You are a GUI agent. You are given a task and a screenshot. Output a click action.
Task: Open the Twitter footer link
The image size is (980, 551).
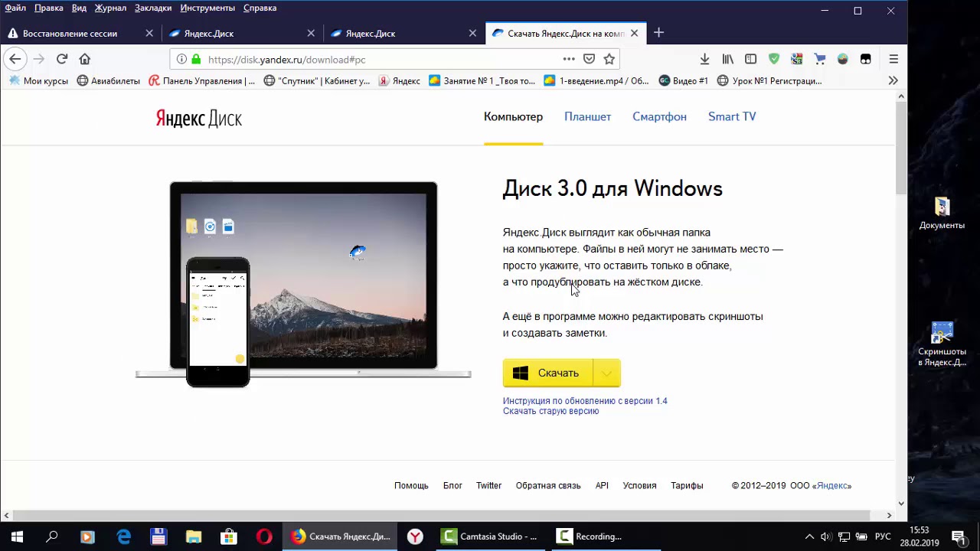point(488,485)
